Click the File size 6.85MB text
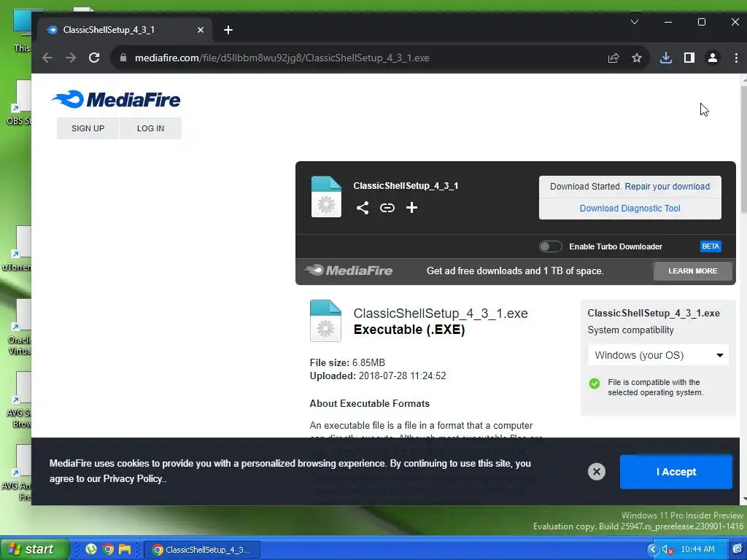747x560 pixels. (x=347, y=363)
